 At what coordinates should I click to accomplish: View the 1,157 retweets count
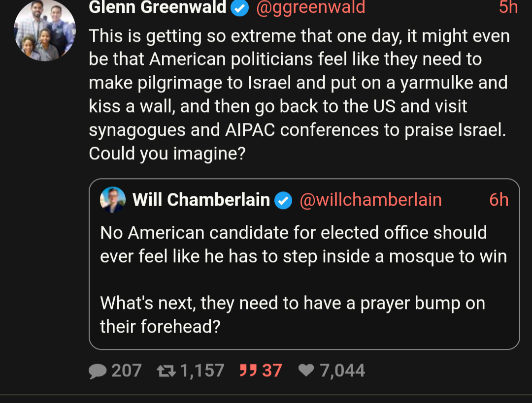click(x=202, y=371)
